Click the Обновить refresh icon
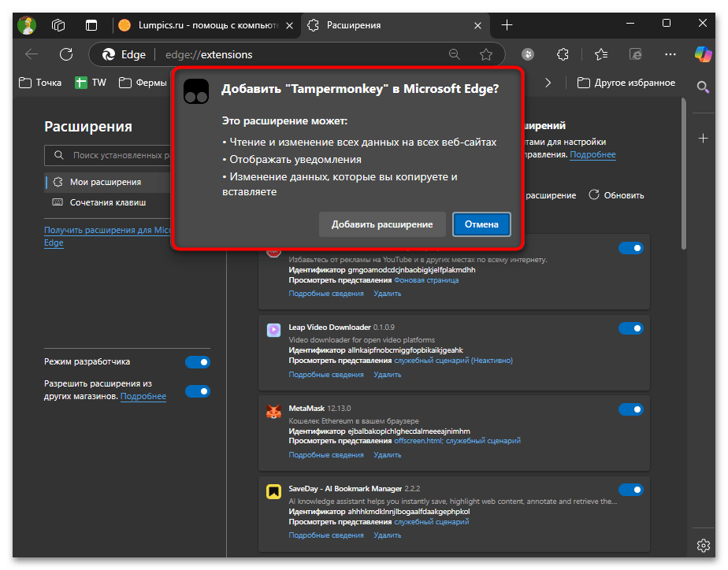The height and width of the screenshot is (570, 728). (594, 194)
